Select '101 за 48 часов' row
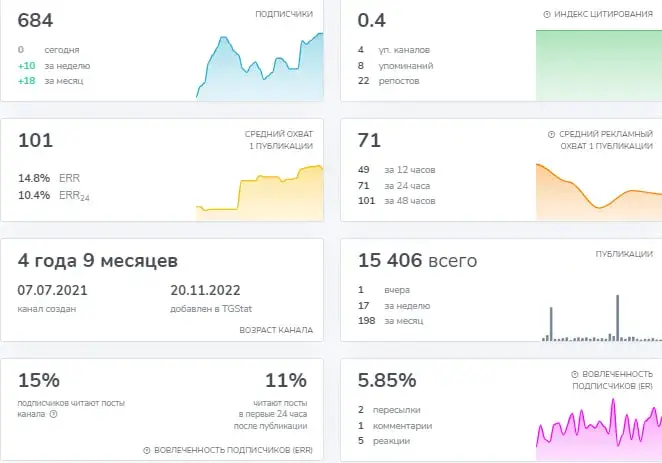662x463 pixels. (396, 201)
